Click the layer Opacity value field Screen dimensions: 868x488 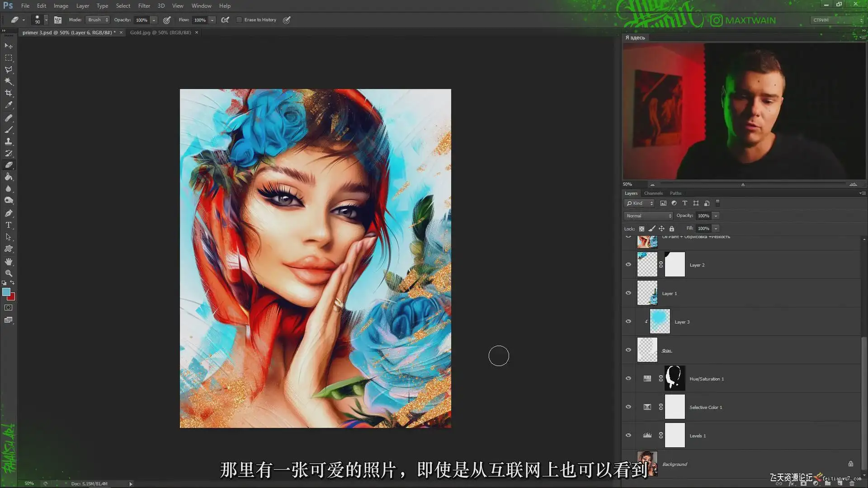click(703, 216)
